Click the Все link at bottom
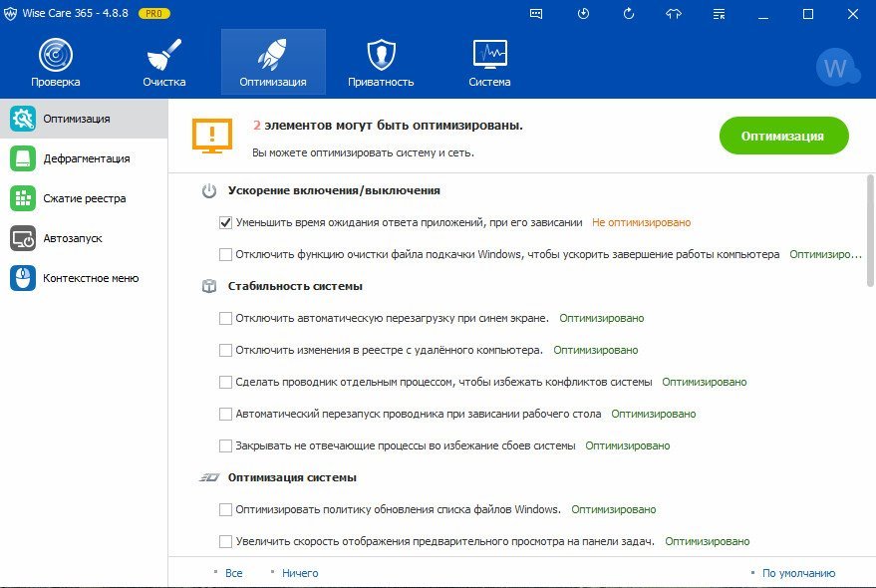This screenshot has height=588, width=876. tap(233, 573)
